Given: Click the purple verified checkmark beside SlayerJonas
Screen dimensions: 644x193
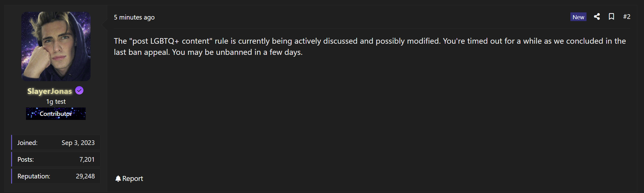Looking at the screenshot, I should click(x=79, y=90).
